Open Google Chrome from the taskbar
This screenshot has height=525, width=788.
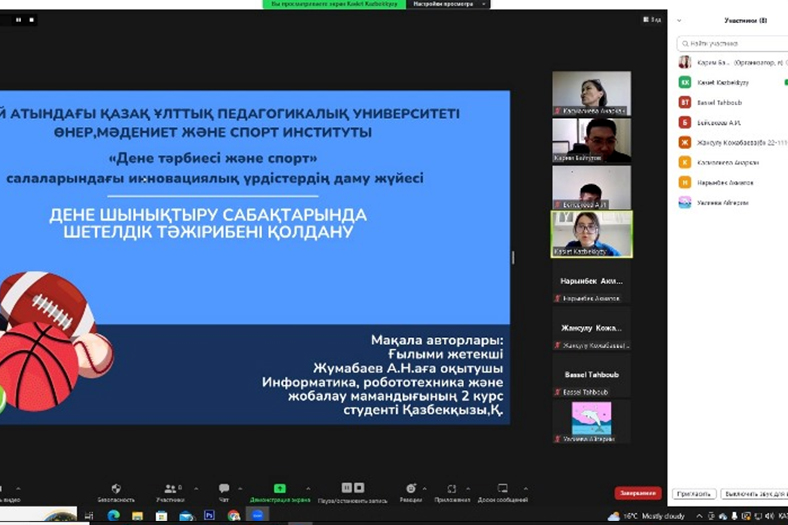(234, 516)
